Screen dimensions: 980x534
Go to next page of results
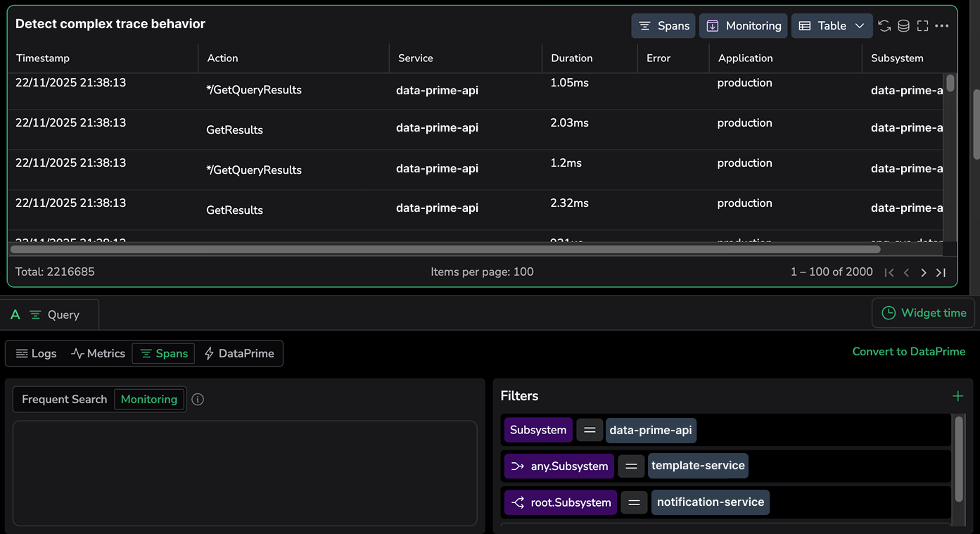coord(924,272)
